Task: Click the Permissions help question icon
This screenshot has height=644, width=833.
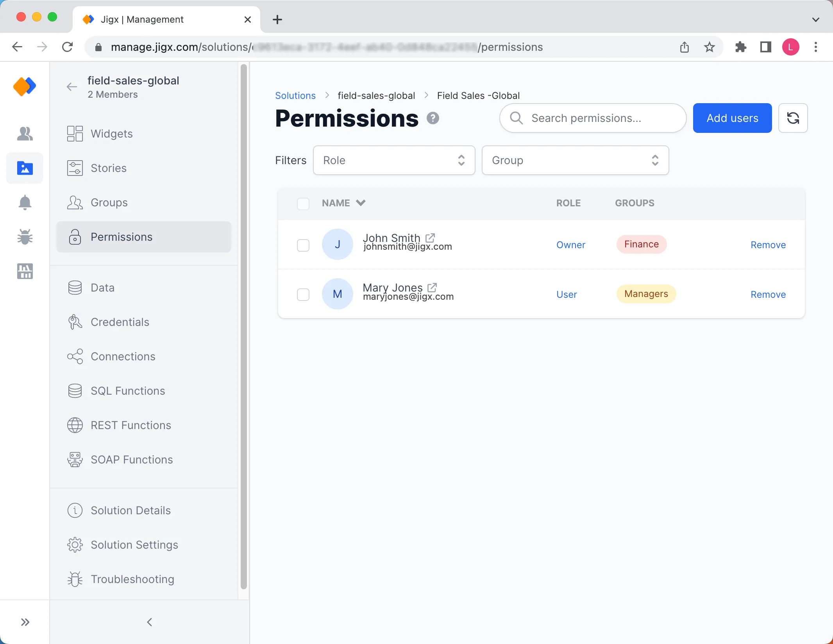Action: [433, 118]
